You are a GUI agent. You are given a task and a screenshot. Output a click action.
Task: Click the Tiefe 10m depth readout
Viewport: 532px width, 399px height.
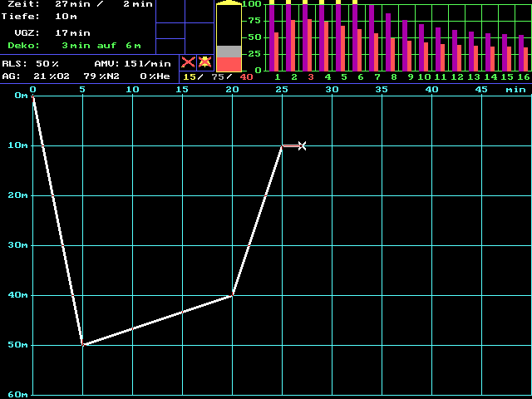click(x=66, y=16)
